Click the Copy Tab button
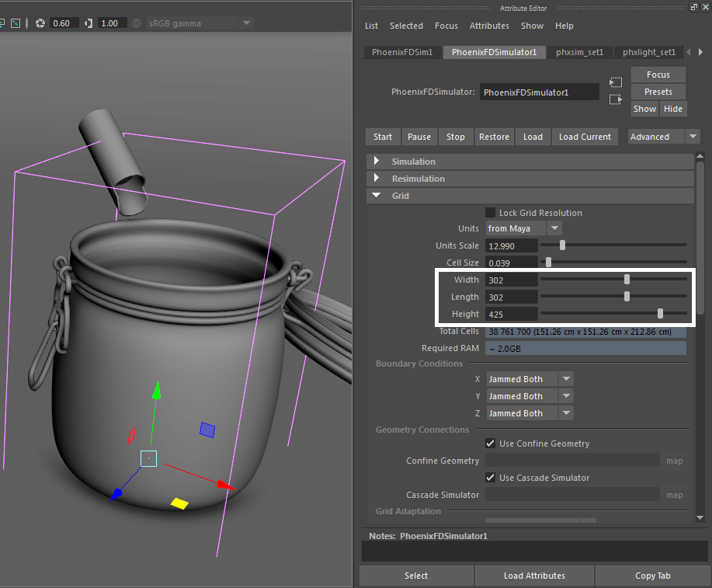712x588 pixels. tap(652, 576)
